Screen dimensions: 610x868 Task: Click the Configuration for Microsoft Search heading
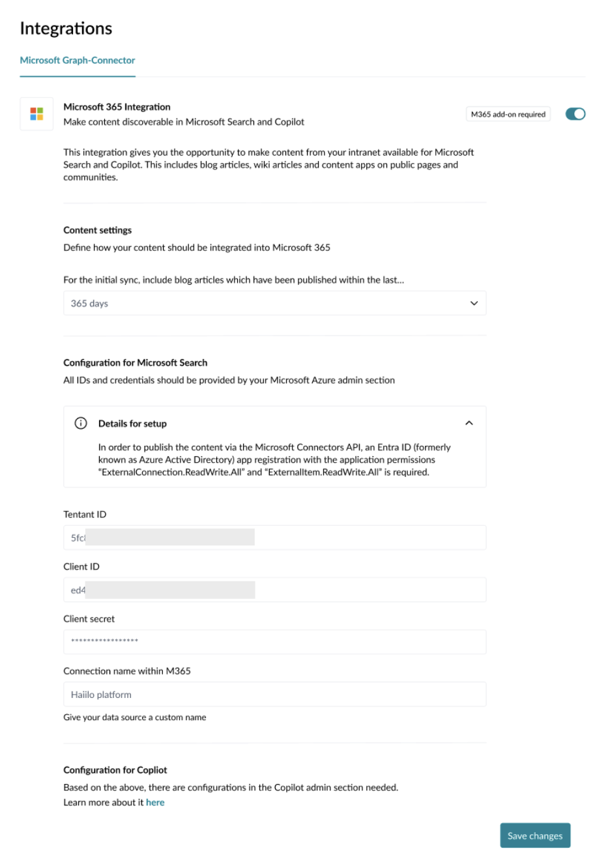pos(135,363)
